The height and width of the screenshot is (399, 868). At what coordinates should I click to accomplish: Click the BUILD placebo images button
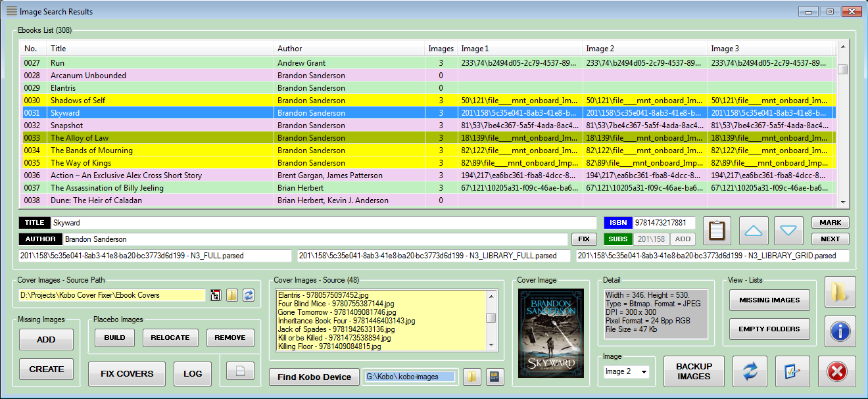[x=114, y=337]
